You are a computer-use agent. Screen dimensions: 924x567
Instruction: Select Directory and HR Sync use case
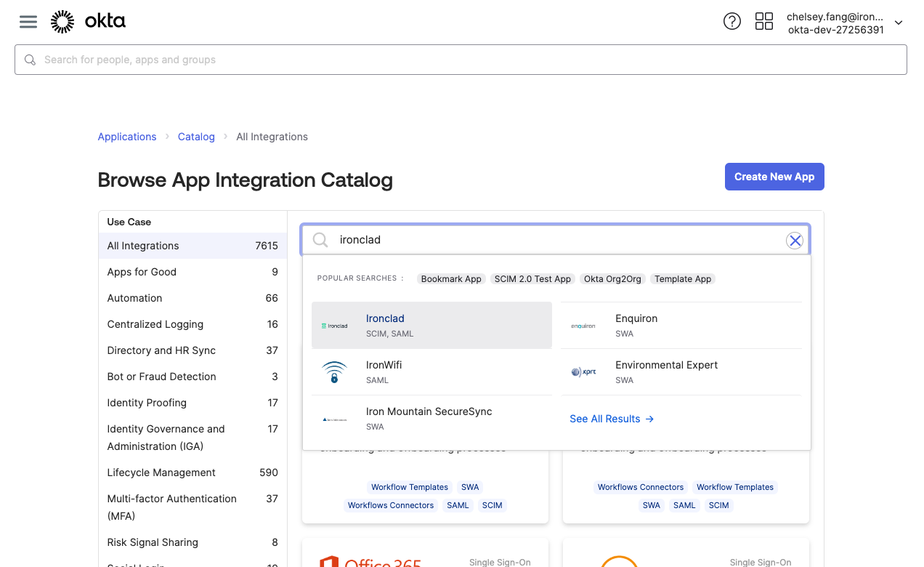(192, 350)
